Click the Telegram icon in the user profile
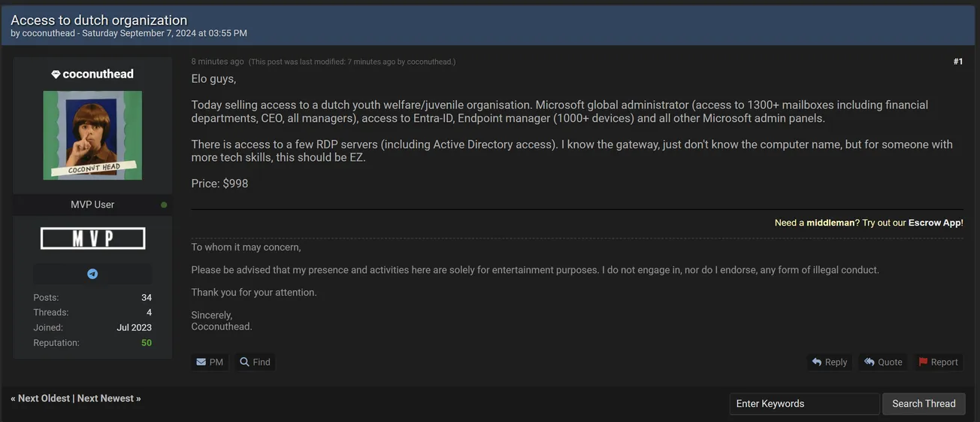This screenshot has width=980, height=422. 92,274
